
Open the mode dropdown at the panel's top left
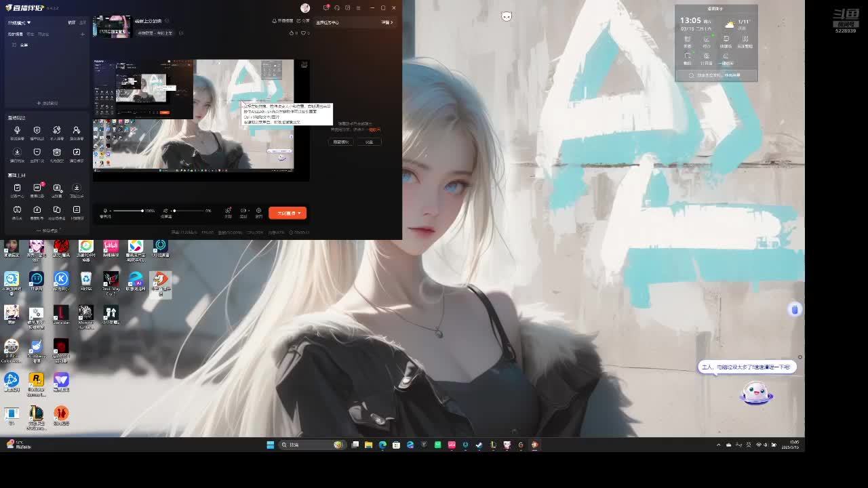pos(19,22)
